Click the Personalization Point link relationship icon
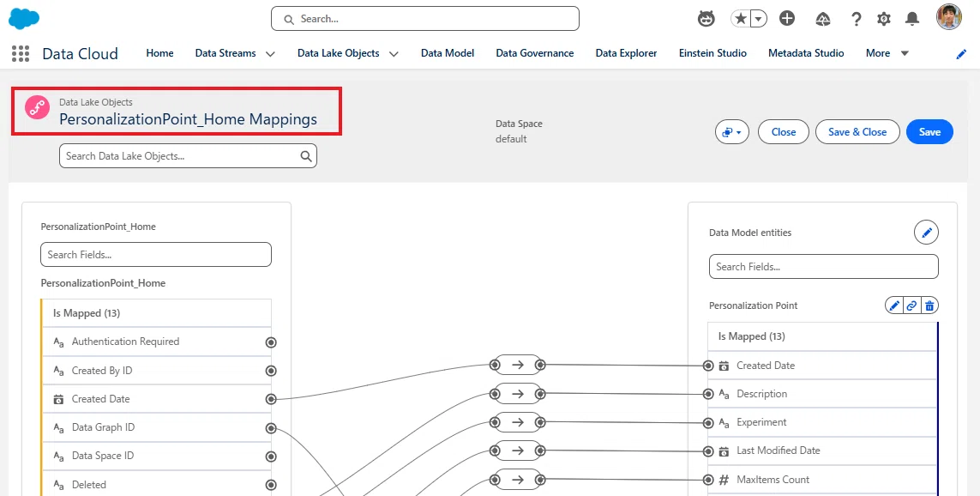 pyautogui.click(x=912, y=305)
